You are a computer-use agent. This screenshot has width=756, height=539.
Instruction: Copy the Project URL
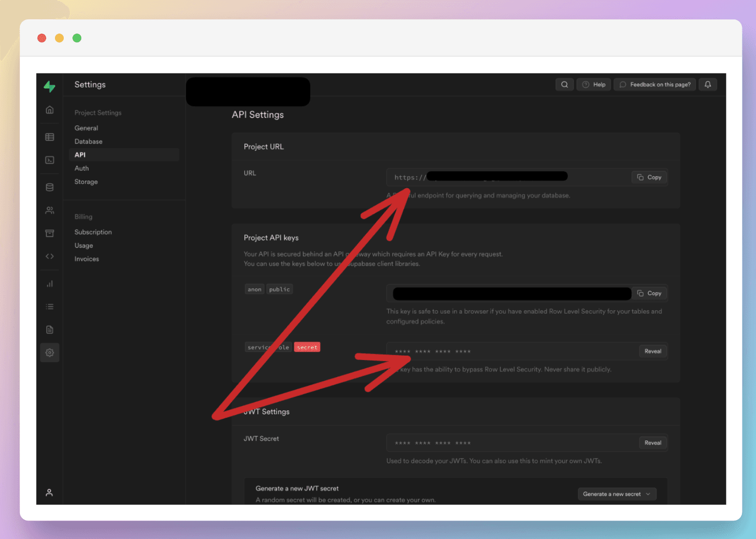[x=649, y=178]
